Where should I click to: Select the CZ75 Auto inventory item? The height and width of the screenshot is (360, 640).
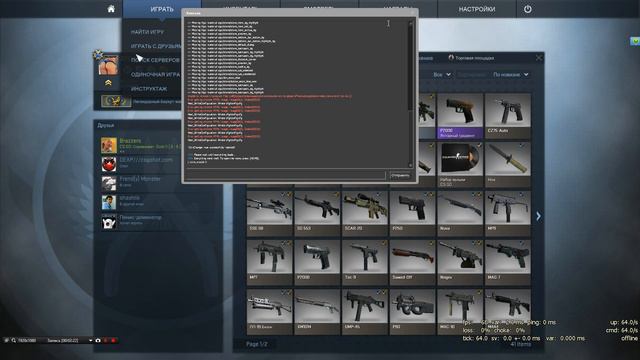[508, 116]
